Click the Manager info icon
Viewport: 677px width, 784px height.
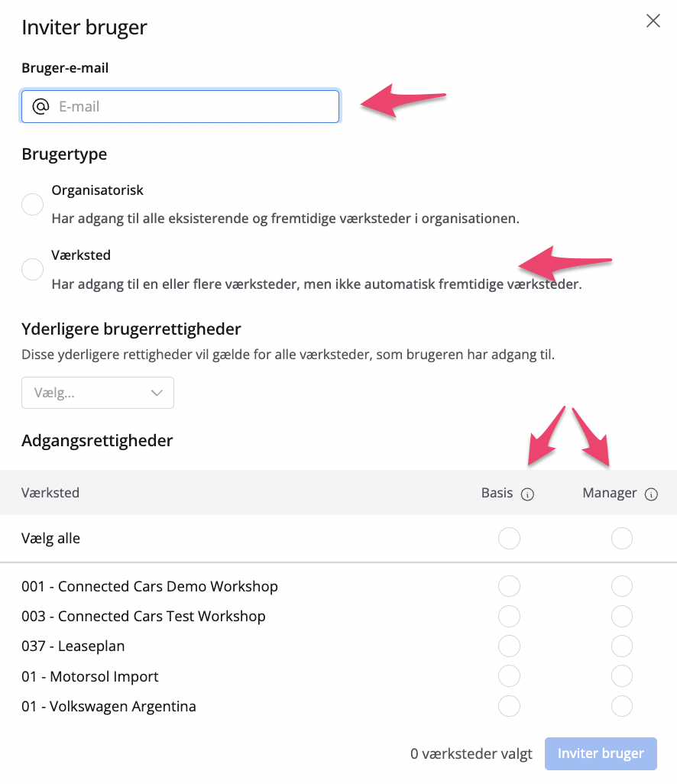tap(651, 494)
